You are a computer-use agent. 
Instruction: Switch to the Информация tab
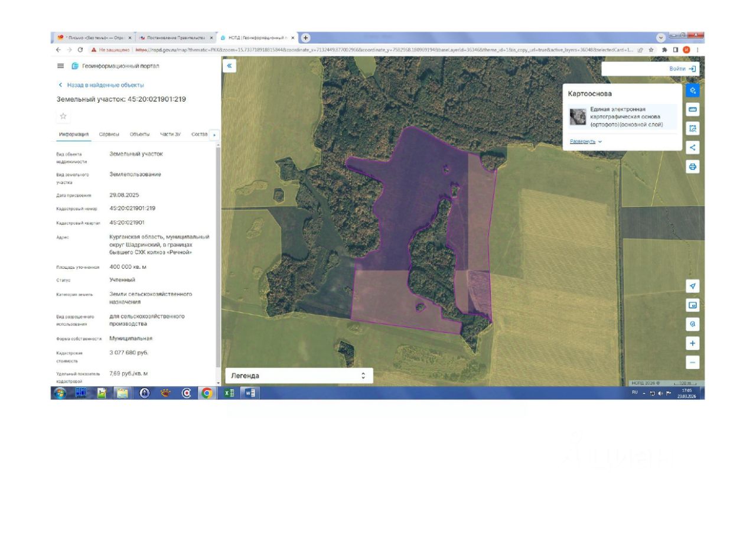click(x=74, y=134)
